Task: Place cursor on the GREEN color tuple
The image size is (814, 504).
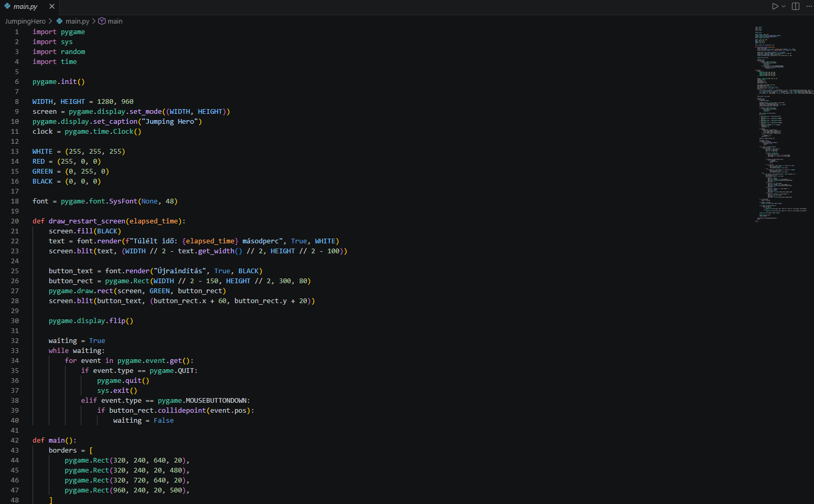Action: coord(87,171)
